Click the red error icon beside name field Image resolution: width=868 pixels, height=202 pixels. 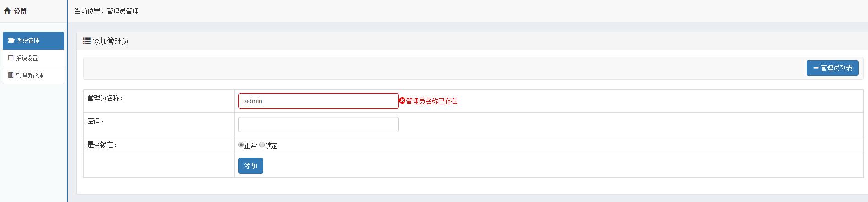click(x=402, y=101)
